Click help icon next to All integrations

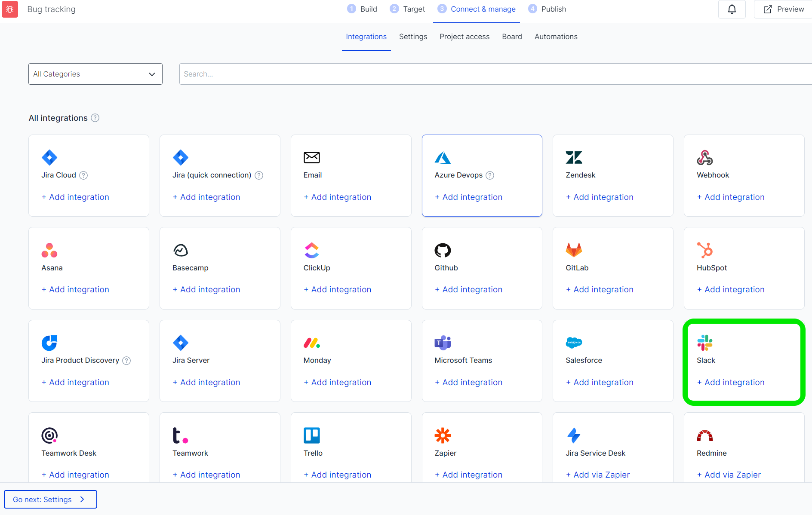coord(95,118)
